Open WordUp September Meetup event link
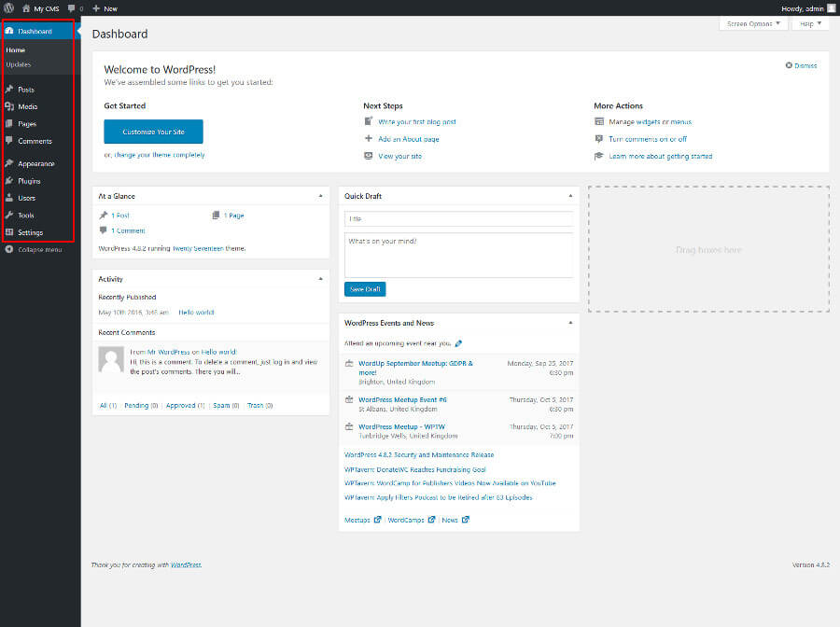The height and width of the screenshot is (627, 840). click(415, 368)
